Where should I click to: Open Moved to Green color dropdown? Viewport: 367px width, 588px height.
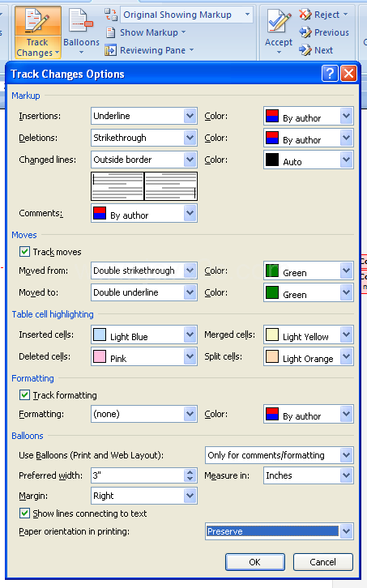pyautogui.click(x=309, y=292)
